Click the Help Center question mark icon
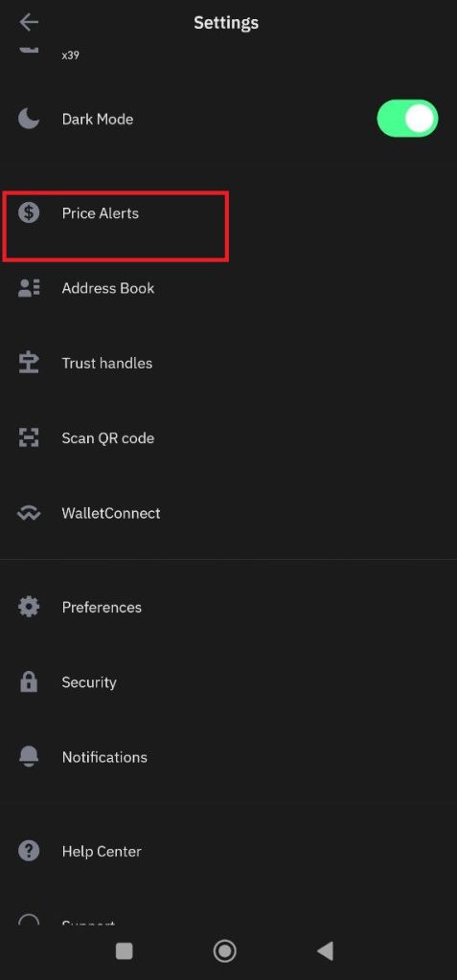 click(29, 851)
